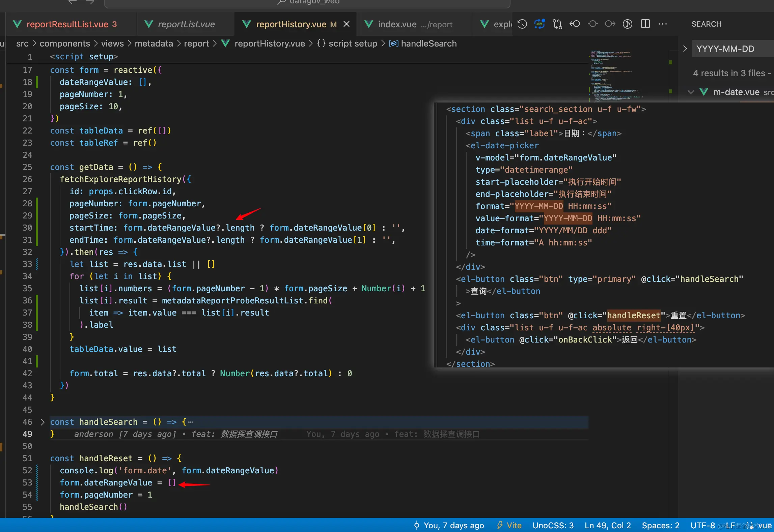This screenshot has height=532, width=774.
Task: Switch to the reportResultList.vue tab
Action: pyautogui.click(x=67, y=24)
